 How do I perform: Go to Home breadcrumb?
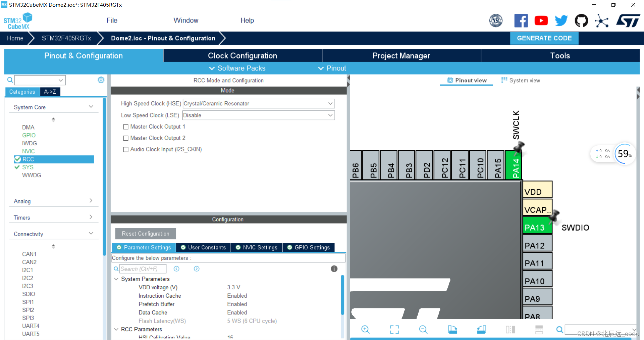15,38
